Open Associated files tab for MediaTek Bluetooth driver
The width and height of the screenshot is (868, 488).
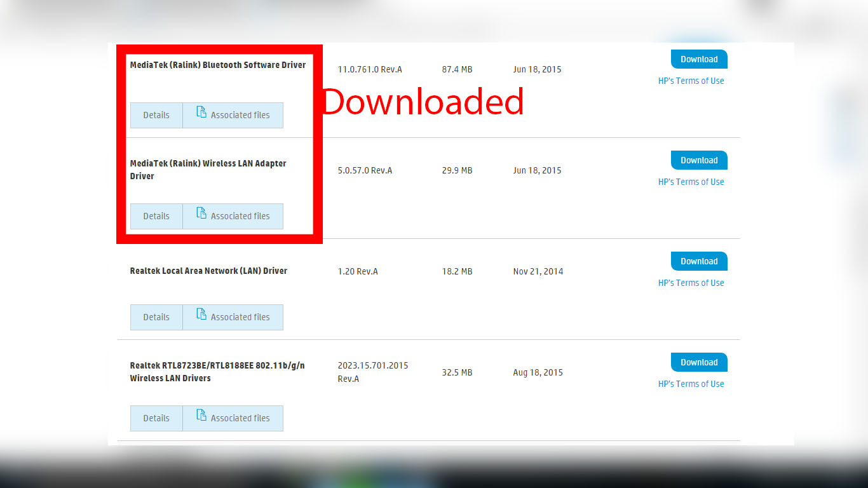pos(233,115)
